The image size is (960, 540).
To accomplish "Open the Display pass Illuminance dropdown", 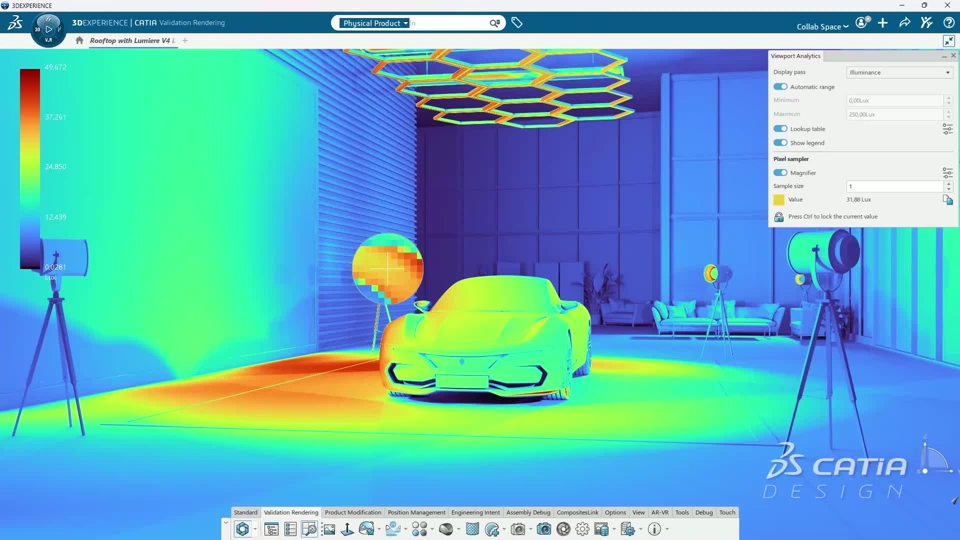I will (899, 72).
